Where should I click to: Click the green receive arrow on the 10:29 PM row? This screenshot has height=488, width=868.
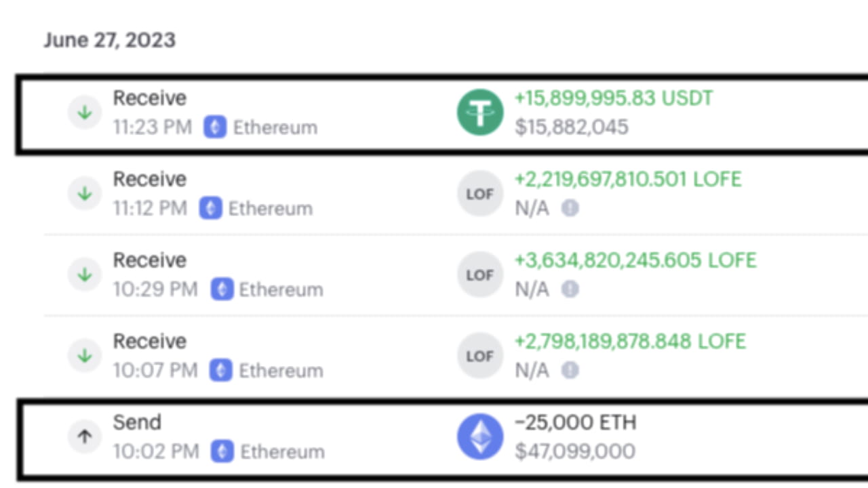[x=85, y=274]
